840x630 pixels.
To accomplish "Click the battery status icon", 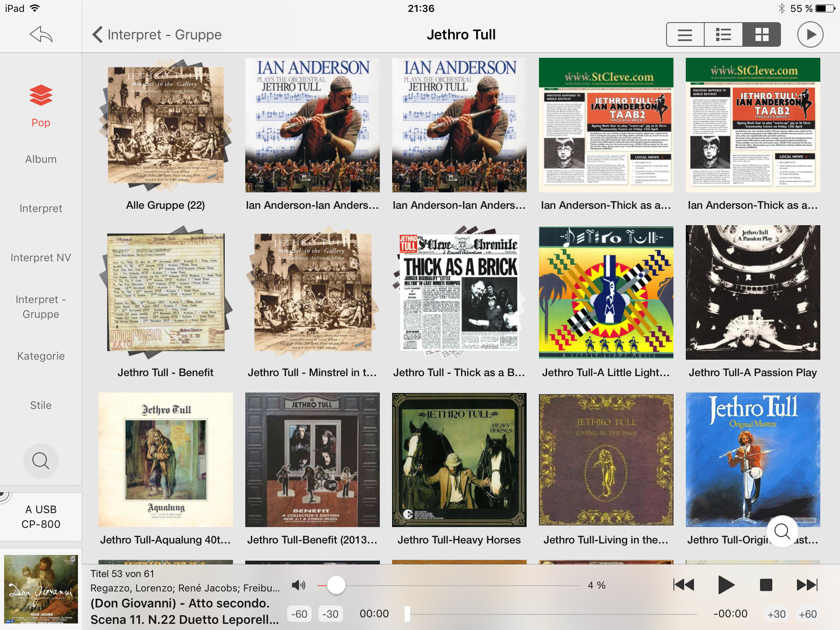I will [825, 8].
